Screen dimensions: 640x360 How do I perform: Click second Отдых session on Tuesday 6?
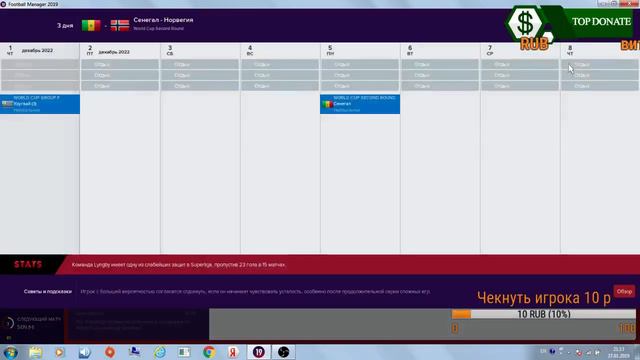tap(440, 75)
